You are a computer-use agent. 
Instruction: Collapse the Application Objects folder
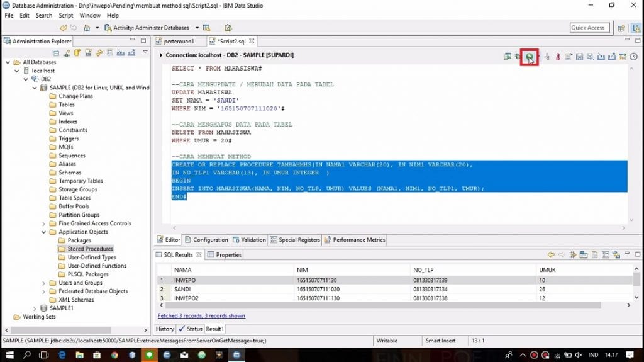coord(43,232)
